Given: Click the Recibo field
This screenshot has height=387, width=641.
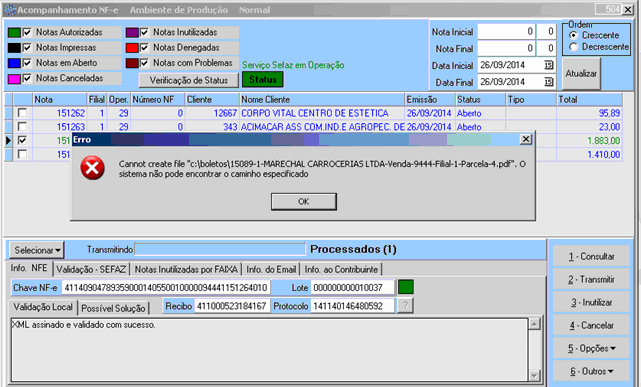Looking at the screenshot, I should [x=232, y=306].
